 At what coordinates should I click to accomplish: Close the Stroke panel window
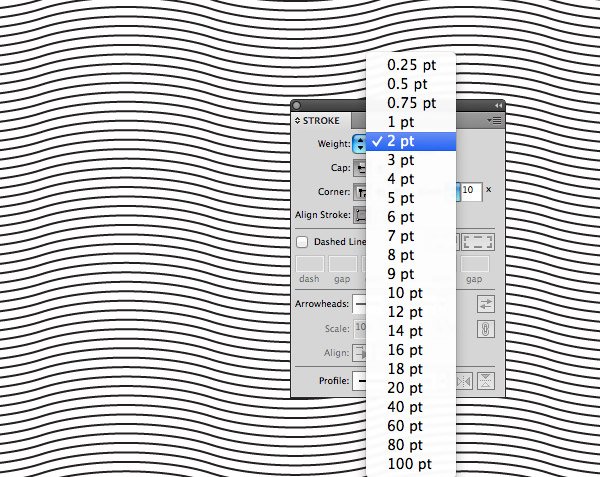tap(297, 106)
